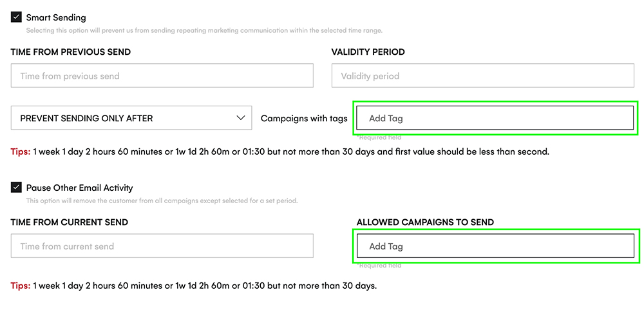This screenshot has height=314, width=644.
Task: Click the Smart Sending description text
Action: tap(204, 30)
